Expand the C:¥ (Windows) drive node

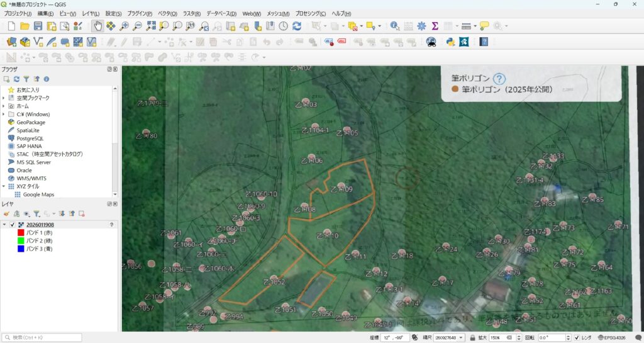tap(4, 115)
